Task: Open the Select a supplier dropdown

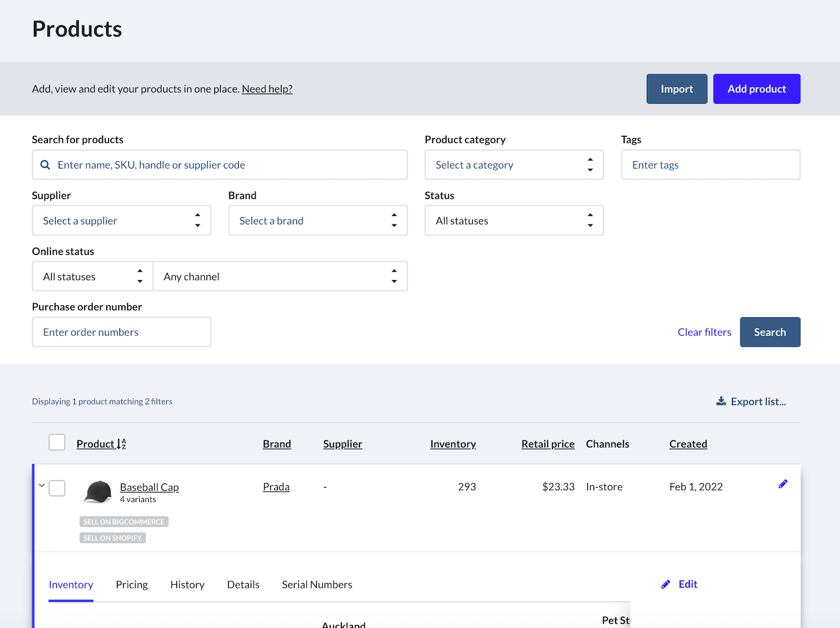Action: pos(121,221)
